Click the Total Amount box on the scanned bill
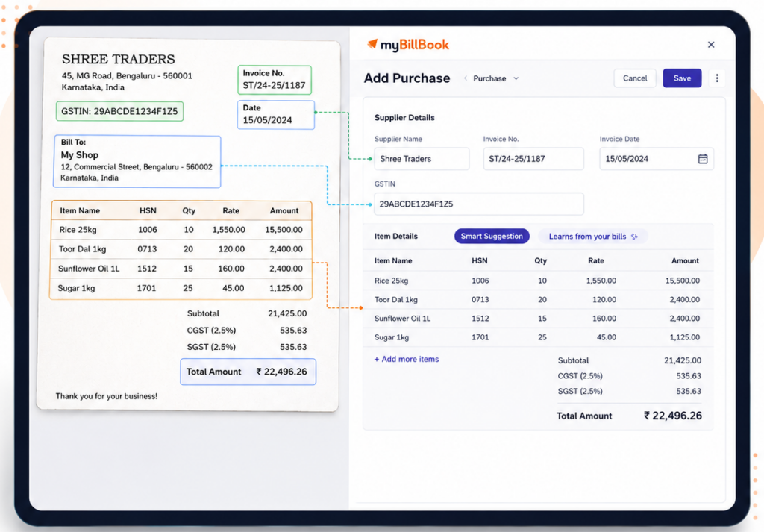764x532 pixels. [248, 372]
